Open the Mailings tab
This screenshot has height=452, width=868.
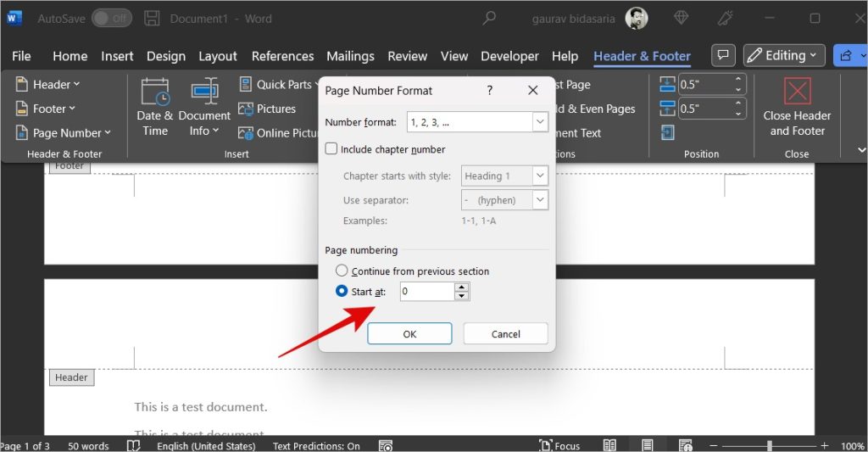click(350, 56)
